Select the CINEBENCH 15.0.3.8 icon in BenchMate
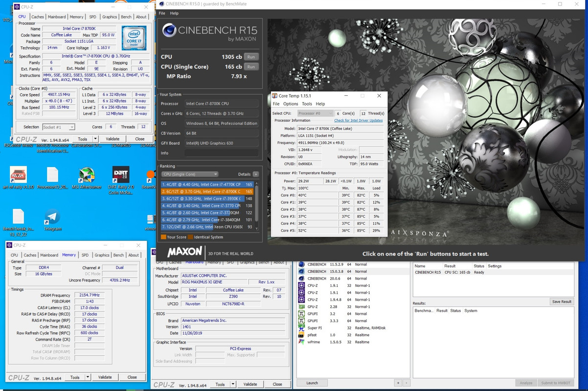588x391 pixels. [301, 271]
